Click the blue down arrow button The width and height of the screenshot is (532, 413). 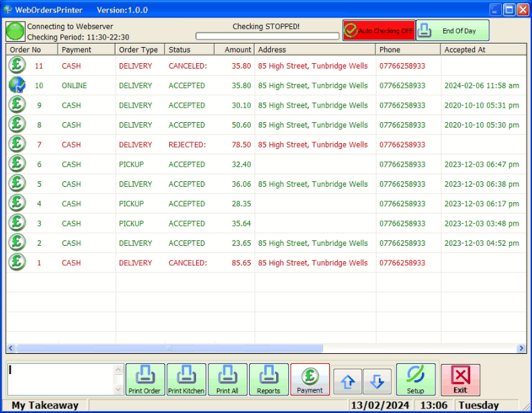(x=377, y=381)
